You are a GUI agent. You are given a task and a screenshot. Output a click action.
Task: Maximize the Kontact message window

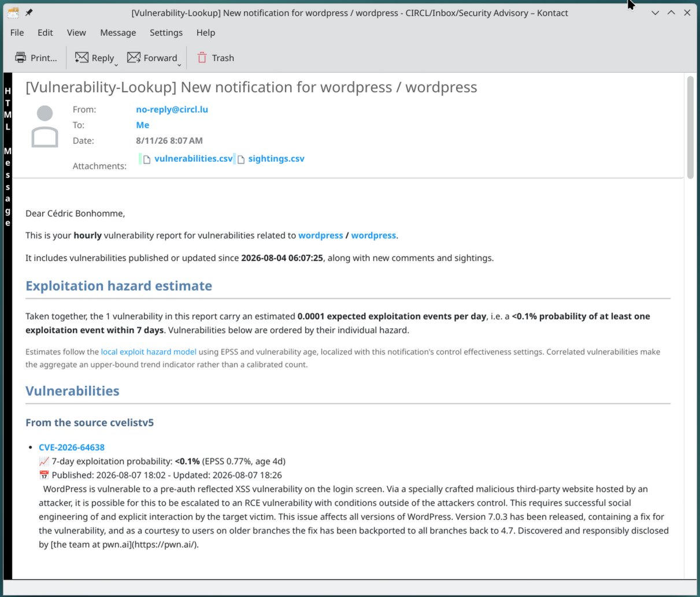coord(671,13)
